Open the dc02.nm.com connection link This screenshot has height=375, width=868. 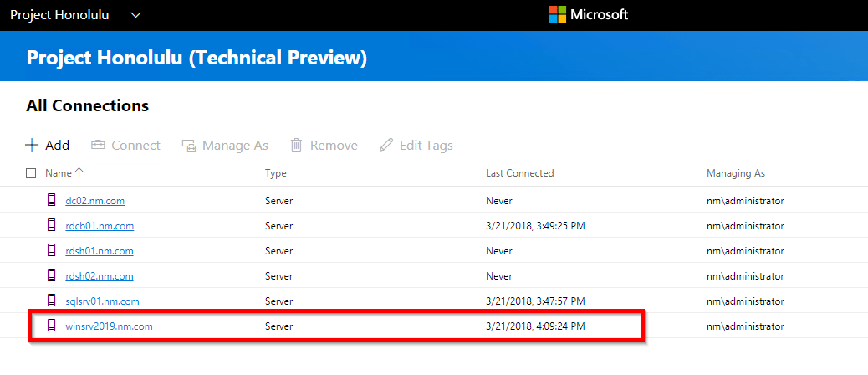(x=94, y=201)
